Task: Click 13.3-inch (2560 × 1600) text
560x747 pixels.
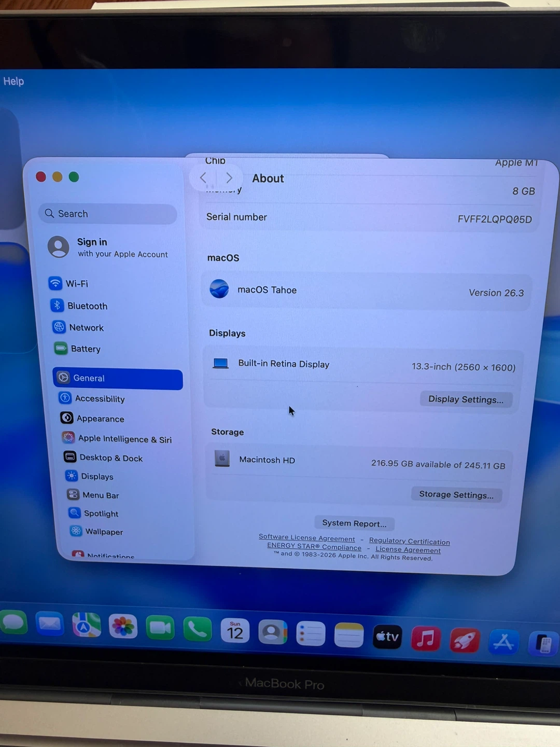Action: click(x=464, y=367)
